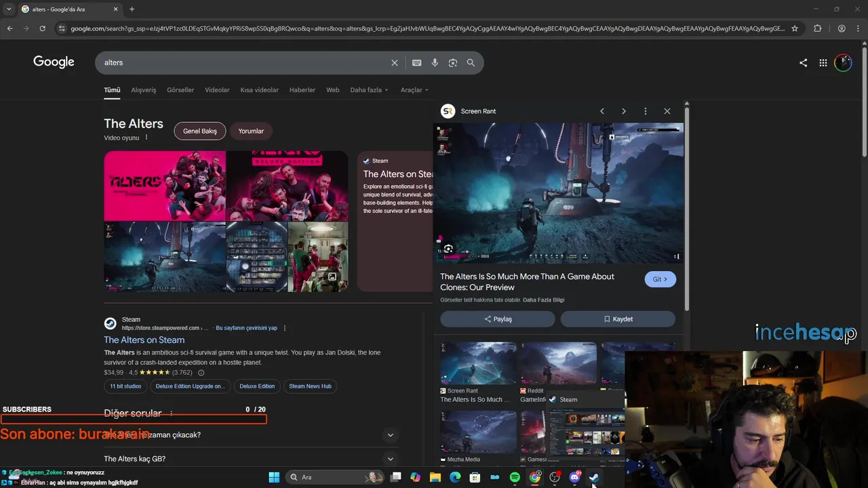This screenshot has width=868, height=488.
Task: Reload the page
Action: click(x=42, y=28)
